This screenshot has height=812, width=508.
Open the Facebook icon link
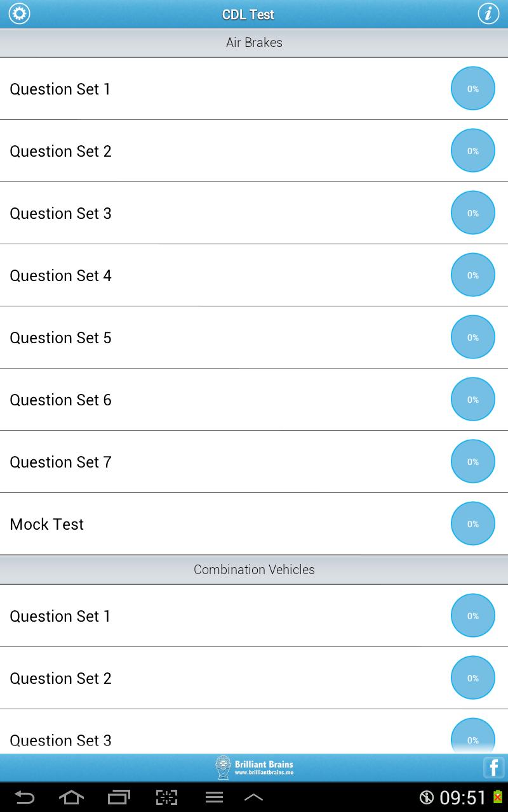[494, 768]
